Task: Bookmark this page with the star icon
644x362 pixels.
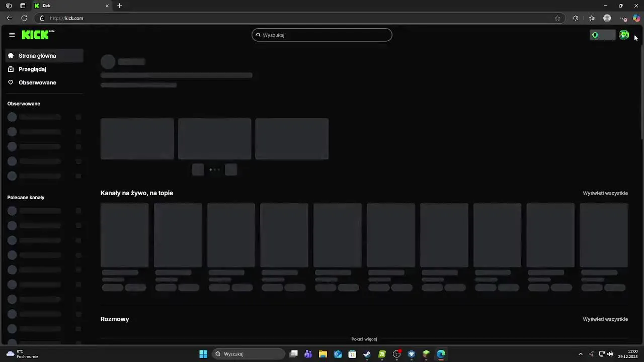Action: [x=557, y=18]
